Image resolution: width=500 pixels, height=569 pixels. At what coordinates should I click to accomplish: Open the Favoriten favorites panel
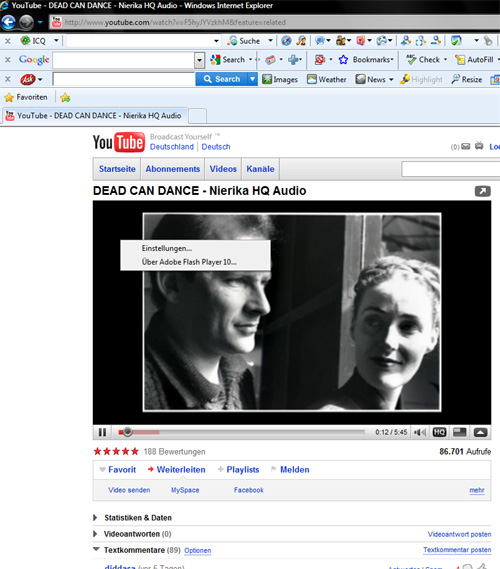[26, 97]
